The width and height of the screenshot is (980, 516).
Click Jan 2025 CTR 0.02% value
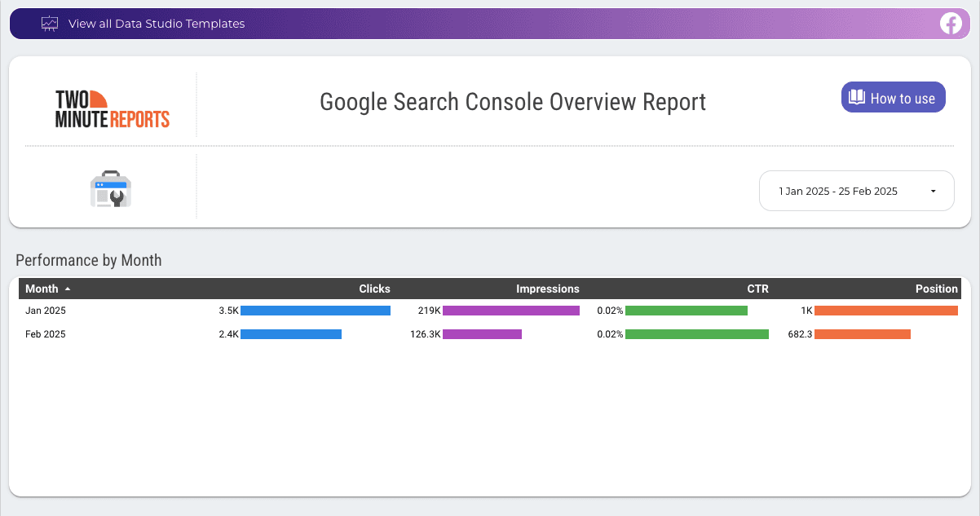tap(610, 311)
